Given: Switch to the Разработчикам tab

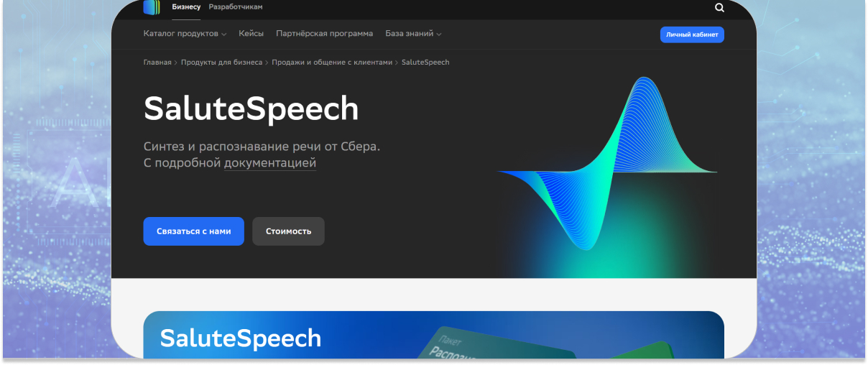Looking at the screenshot, I should 236,6.
